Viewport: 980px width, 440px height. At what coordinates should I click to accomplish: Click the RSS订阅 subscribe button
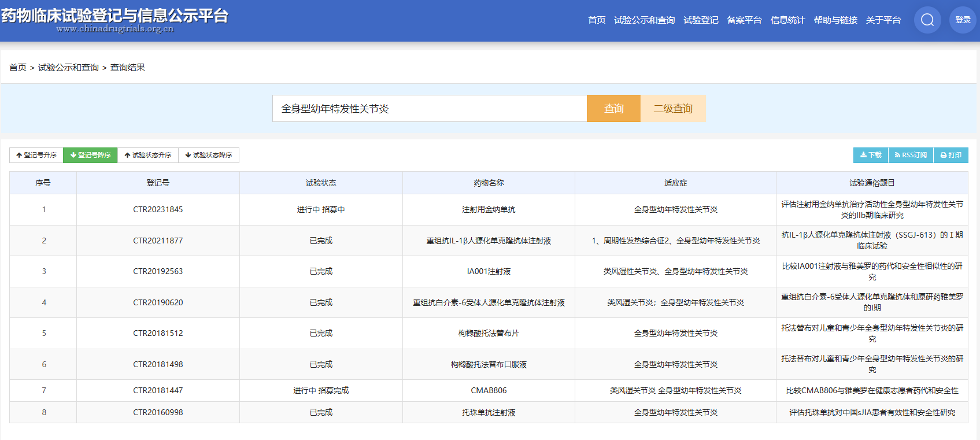(x=911, y=155)
